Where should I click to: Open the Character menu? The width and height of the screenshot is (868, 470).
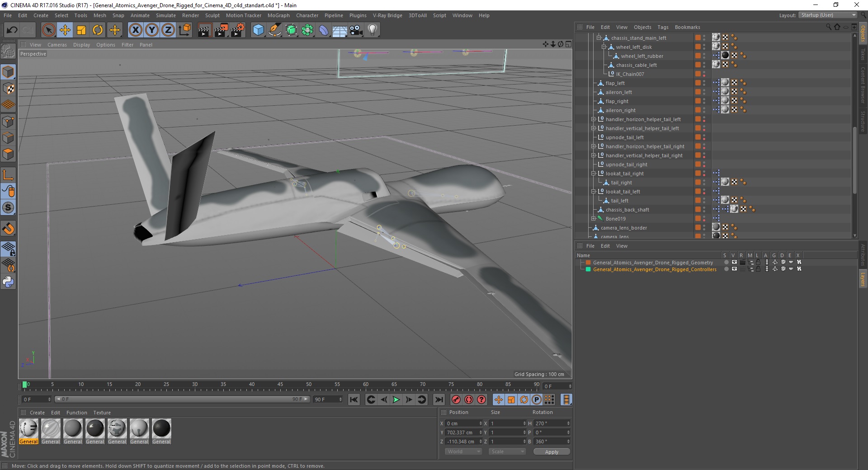click(307, 15)
